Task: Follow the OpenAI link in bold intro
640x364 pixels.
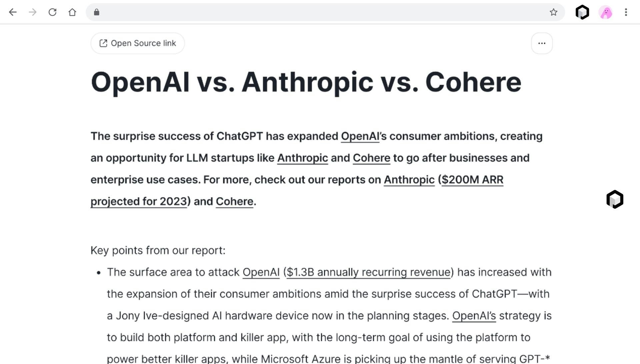Action: tap(360, 136)
